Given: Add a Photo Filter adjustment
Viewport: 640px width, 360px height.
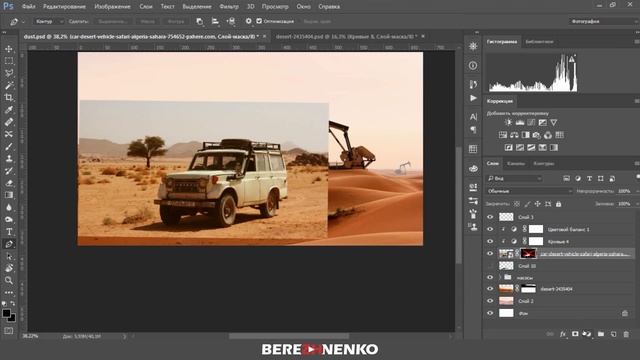Looking at the screenshot, I should (x=537, y=135).
